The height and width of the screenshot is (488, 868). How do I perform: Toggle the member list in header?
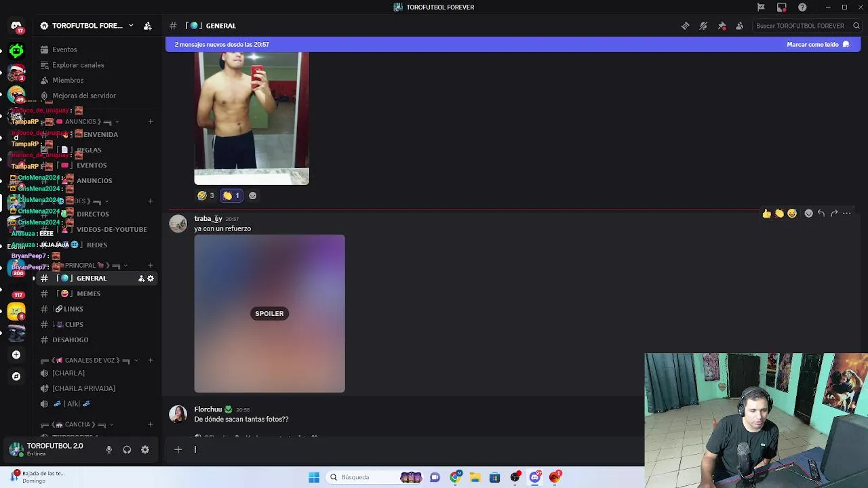740,26
